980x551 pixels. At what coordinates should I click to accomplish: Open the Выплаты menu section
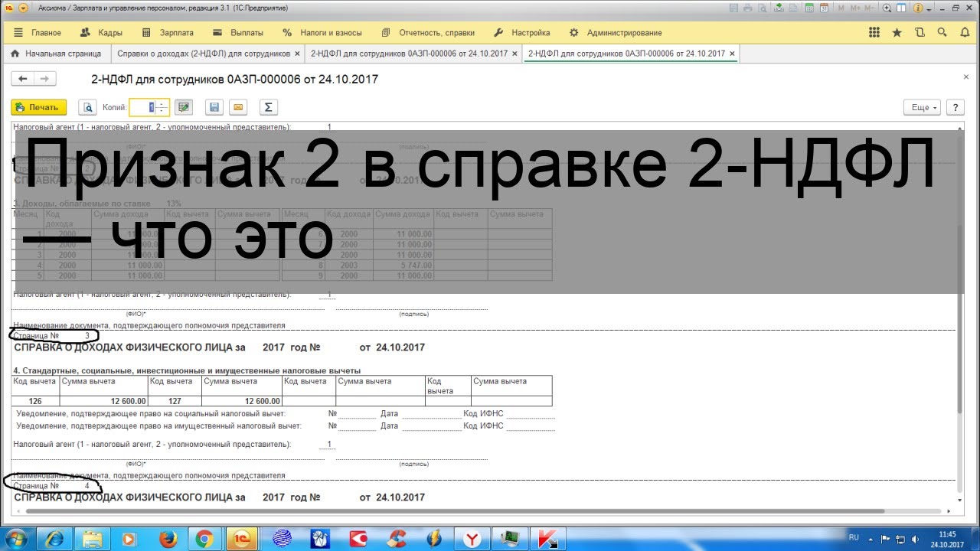coord(238,33)
